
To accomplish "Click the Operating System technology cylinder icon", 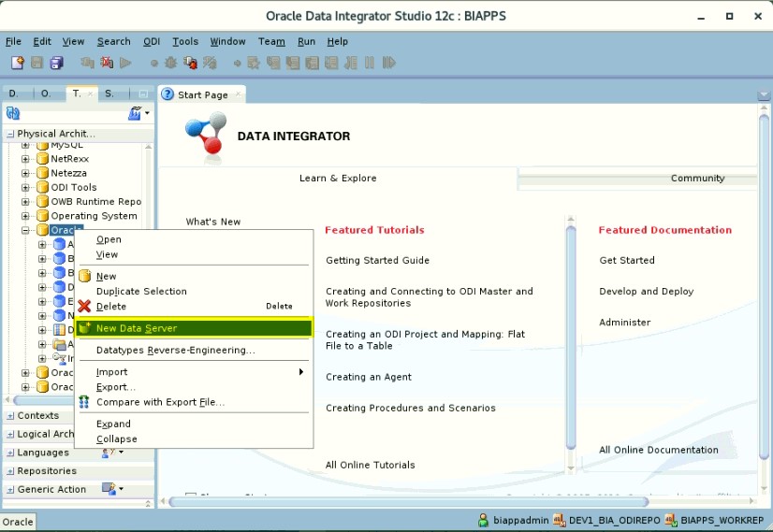I will [43, 216].
